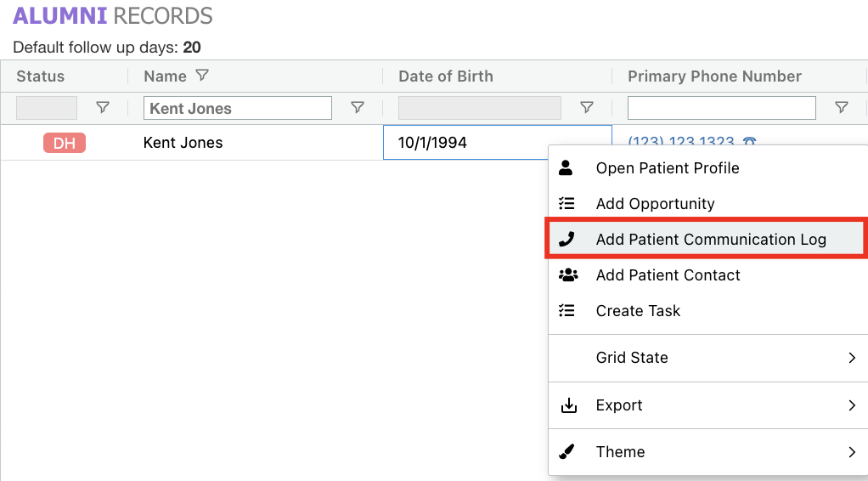The image size is (868, 481).
Task: Click the Primary Phone Number filter funnel icon
Action: pos(841,108)
